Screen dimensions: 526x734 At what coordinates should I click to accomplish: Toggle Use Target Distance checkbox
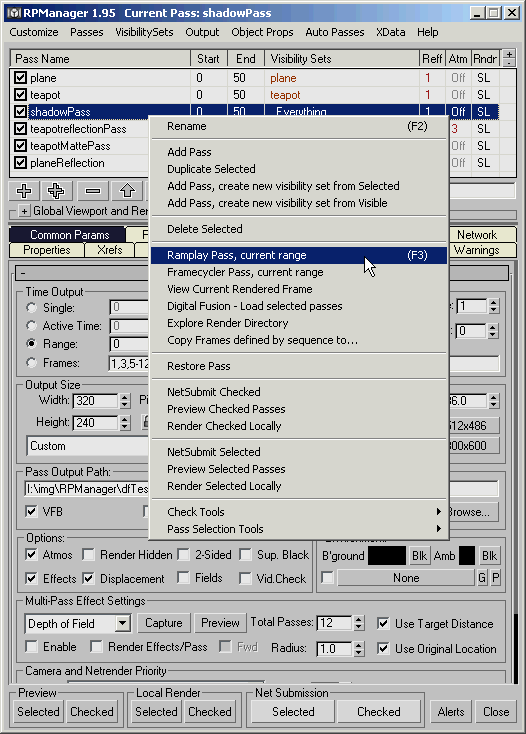pyautogui.click(x=383, y=624)
